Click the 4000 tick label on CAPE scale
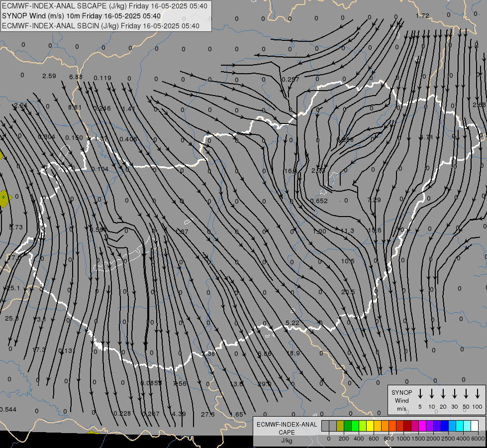This screenshot has width=487, height=448. (463, 439)
